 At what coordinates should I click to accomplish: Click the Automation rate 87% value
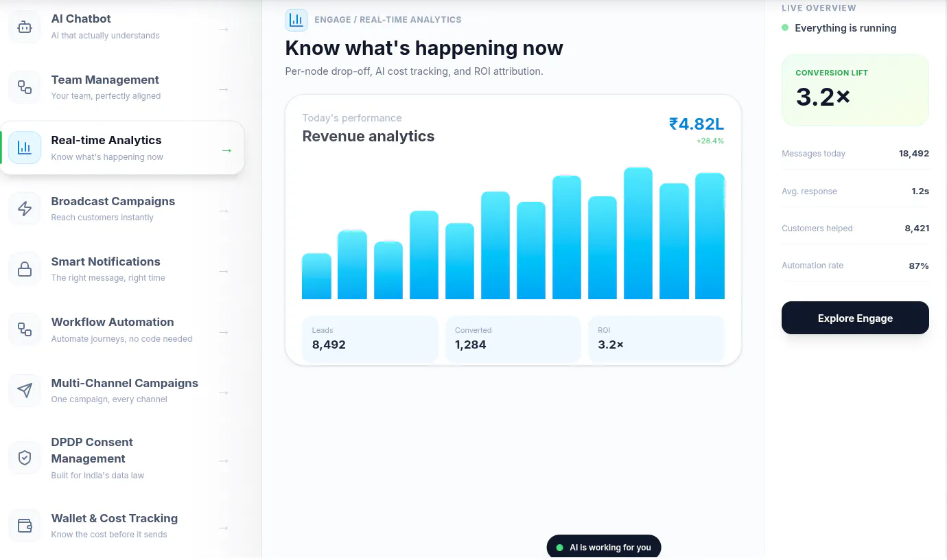pos(919,266)
